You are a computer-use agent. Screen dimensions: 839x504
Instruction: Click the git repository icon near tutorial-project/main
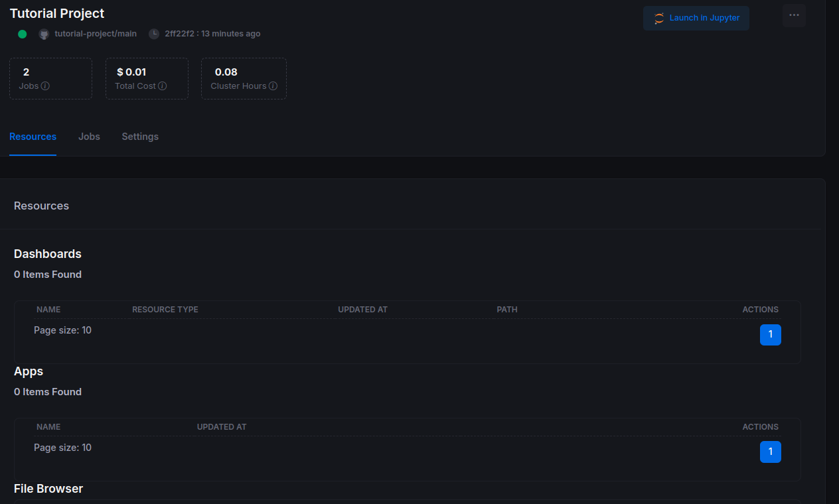44,34
